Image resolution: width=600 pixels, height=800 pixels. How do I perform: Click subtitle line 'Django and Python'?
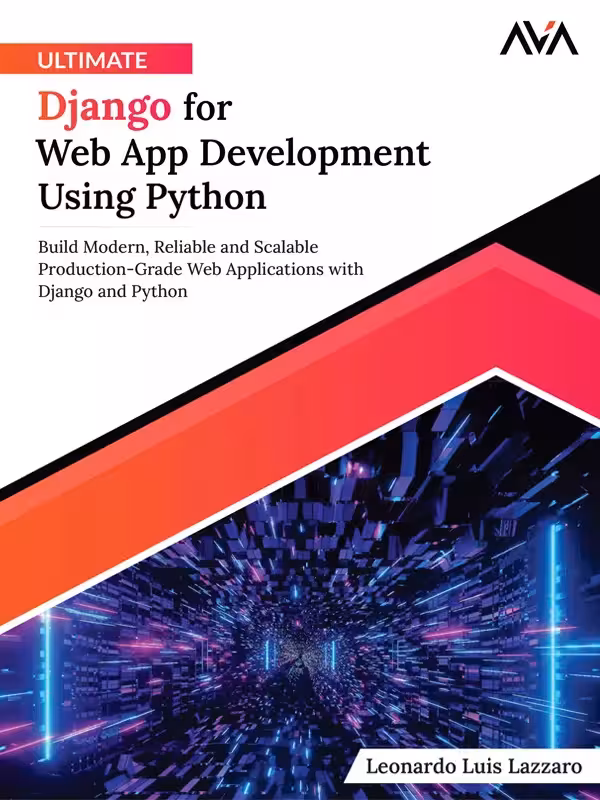tap(113, 291)
